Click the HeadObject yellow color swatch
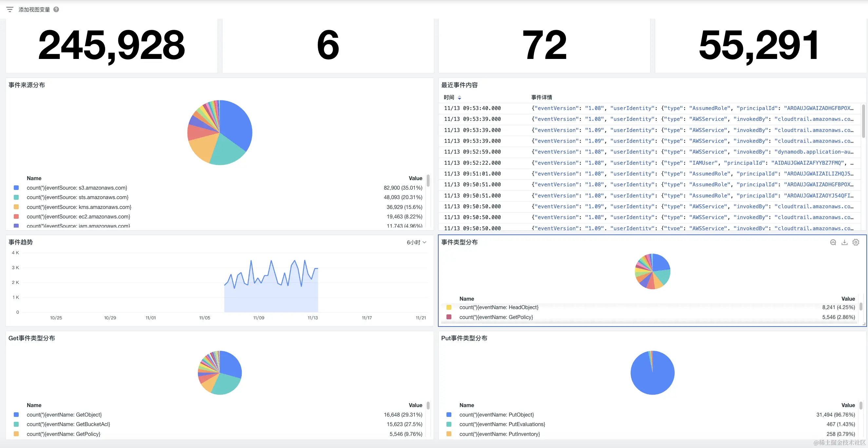 pos(449,307)
